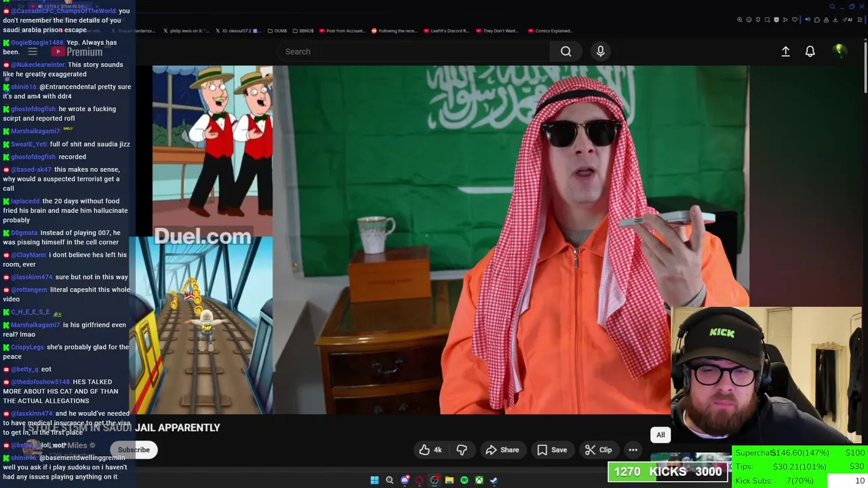Image resolution: width=868 pixels, height=488 pixels.
Task: Click the YouTube search magnifier button
Action: 566,52
